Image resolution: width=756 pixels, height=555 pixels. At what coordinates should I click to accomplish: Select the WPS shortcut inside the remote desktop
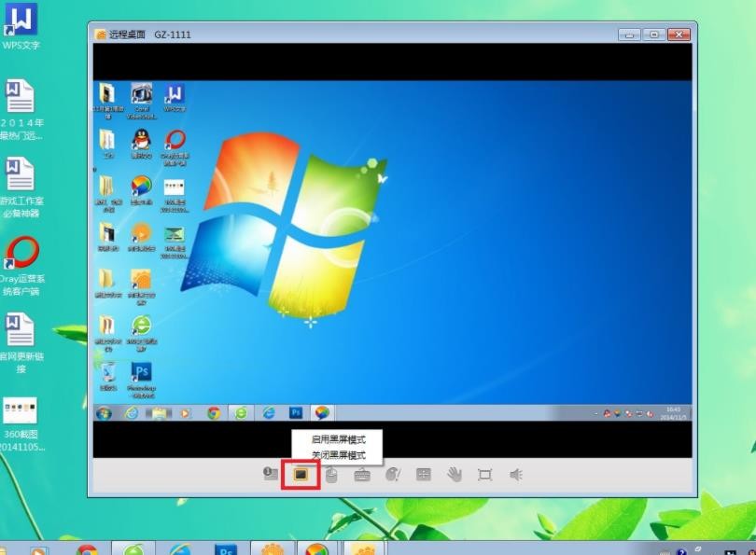[x=175, y=98]
